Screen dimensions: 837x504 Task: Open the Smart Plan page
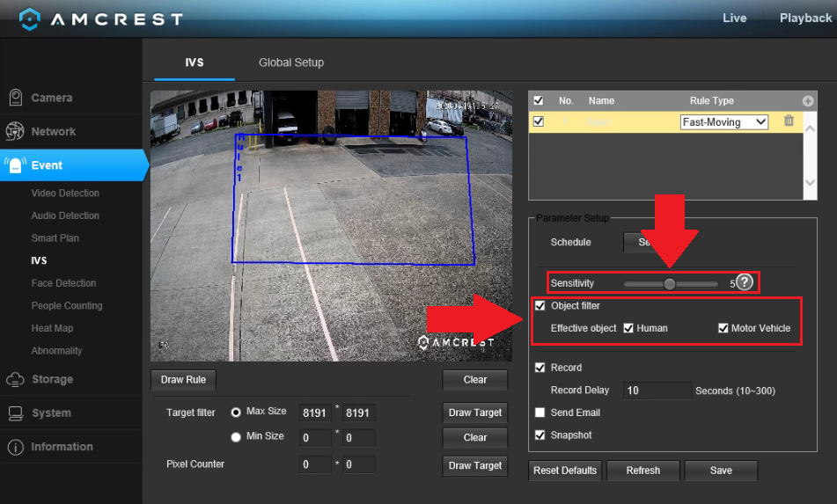(55, 237)
